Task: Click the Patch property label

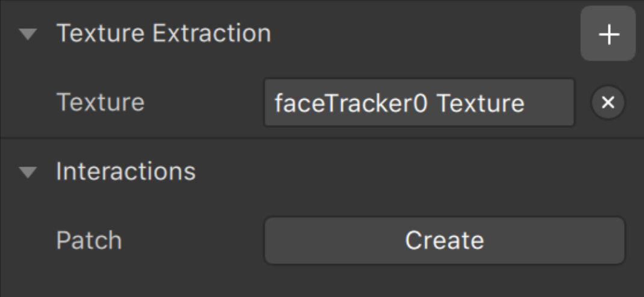Action: coord(88,240)
